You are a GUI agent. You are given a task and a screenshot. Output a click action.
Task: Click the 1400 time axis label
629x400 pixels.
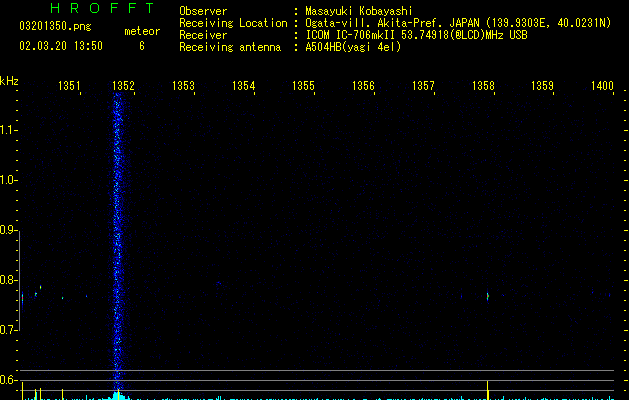pos(602,86)
